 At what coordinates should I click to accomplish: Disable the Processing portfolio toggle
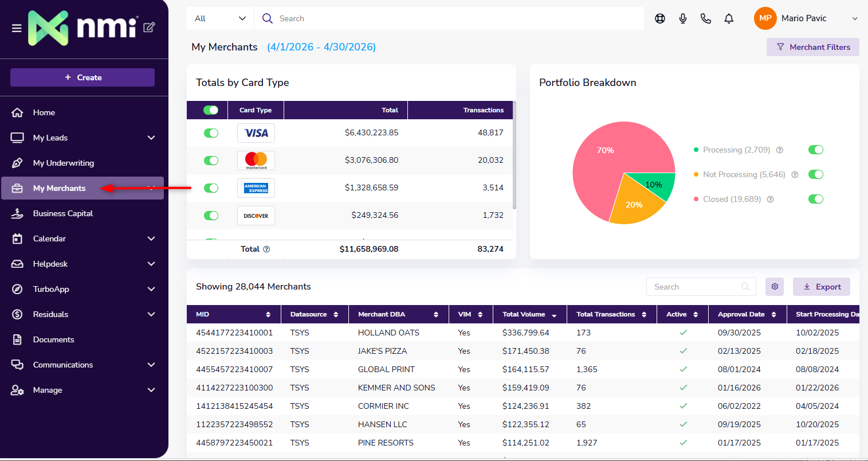click(x=815, y=150)
